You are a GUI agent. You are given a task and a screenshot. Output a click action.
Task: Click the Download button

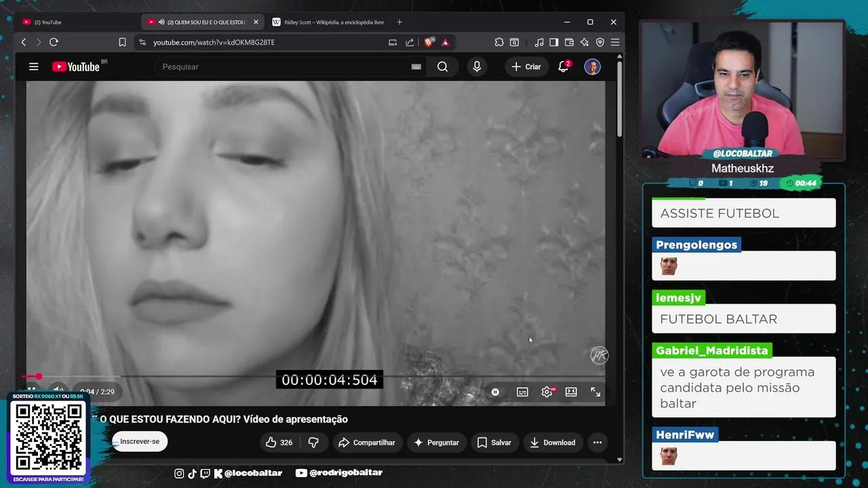tap(552, 443)
